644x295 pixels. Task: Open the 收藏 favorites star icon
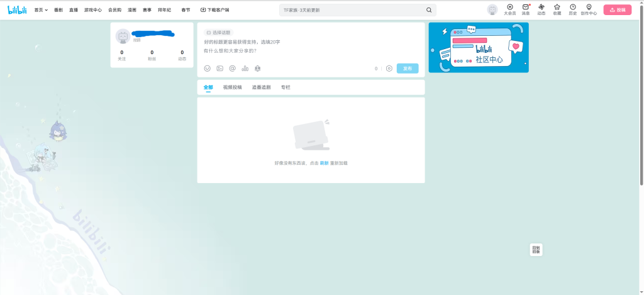tap(557, 8)
